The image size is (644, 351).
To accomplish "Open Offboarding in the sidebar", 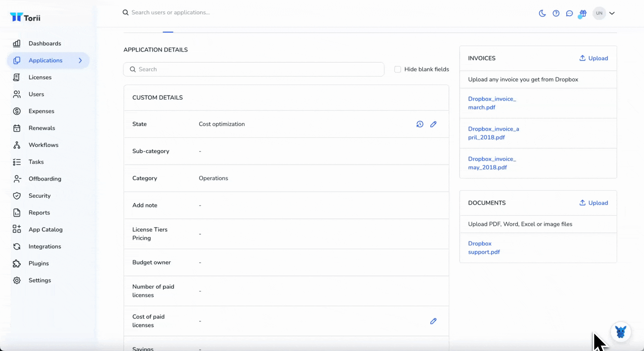I will coord(45,179).
